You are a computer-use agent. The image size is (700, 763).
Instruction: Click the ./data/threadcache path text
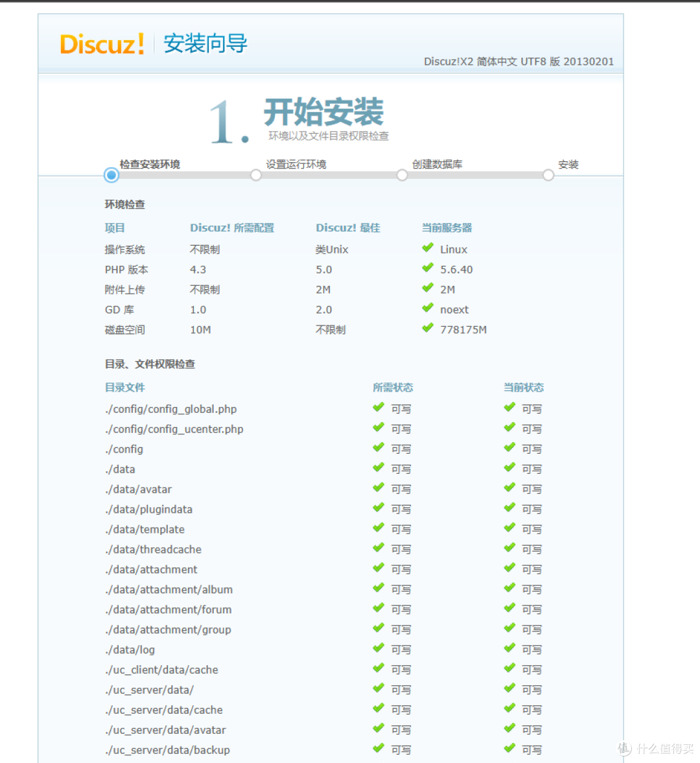pyautogui.click(x=153, y=549)
